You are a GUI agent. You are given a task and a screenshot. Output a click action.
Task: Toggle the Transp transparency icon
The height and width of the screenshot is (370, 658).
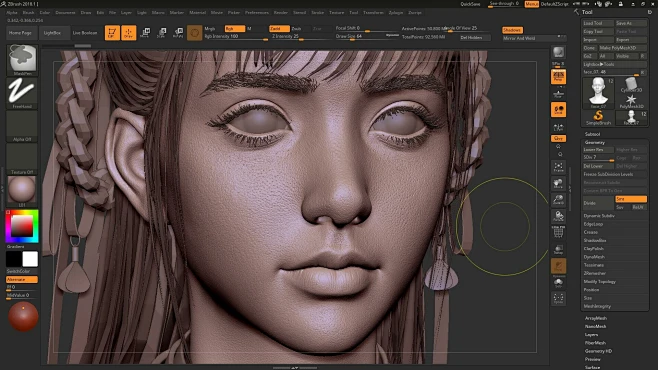pyautogui.click(x=559, y=249)
